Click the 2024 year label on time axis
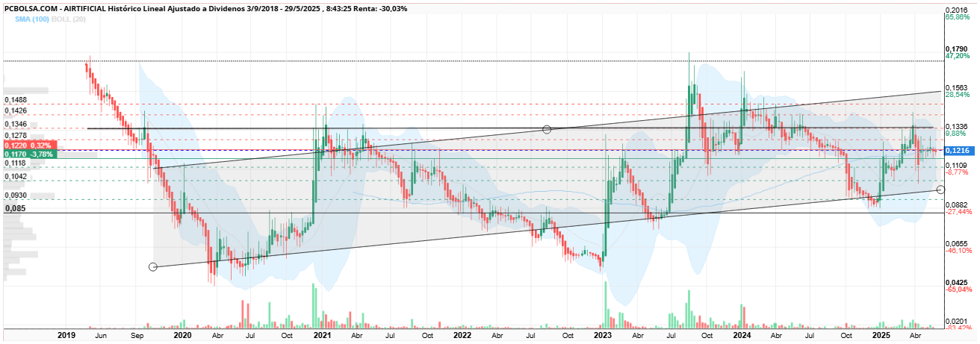This screenshot has width=980, height=344. point(742,337)
